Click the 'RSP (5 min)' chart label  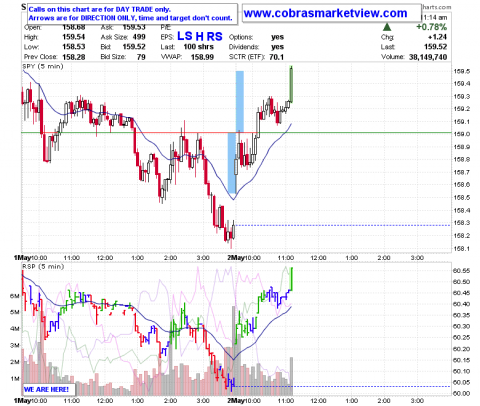coord(43,266)
